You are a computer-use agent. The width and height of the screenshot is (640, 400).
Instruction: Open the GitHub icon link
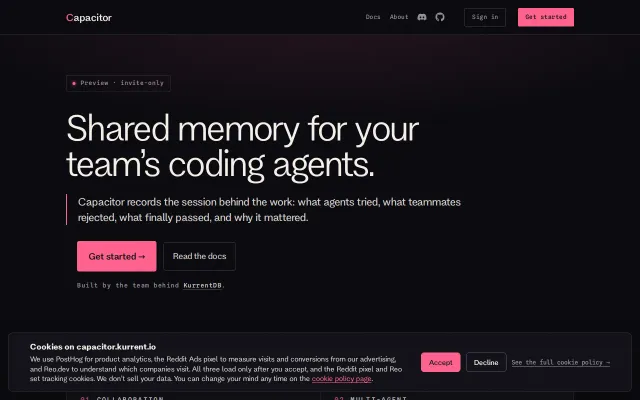[440, 17]
